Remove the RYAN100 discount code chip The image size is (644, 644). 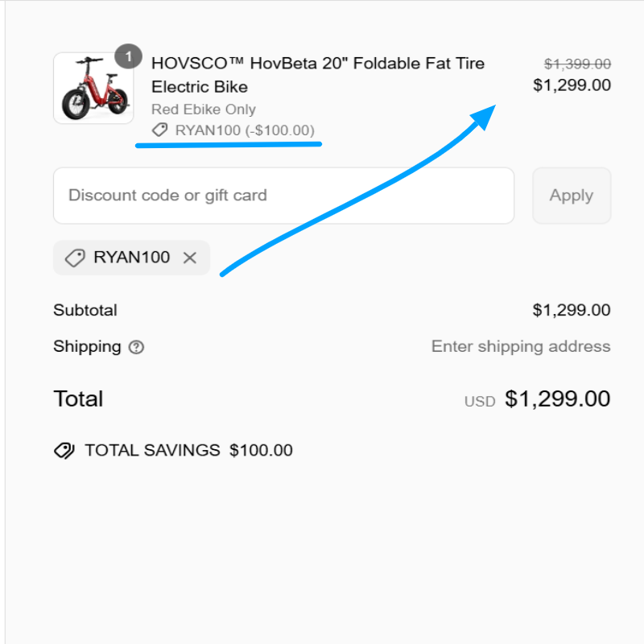point(190,258)
